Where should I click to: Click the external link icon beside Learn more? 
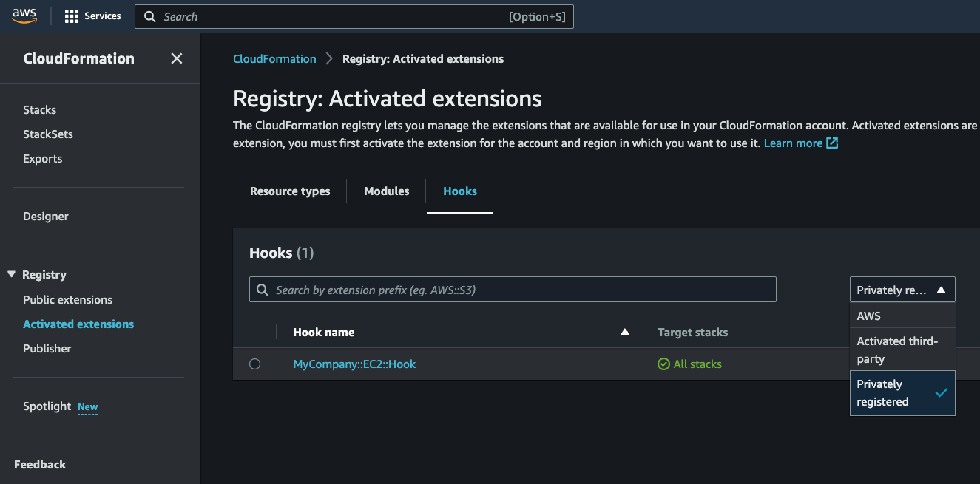click(832, 143)
